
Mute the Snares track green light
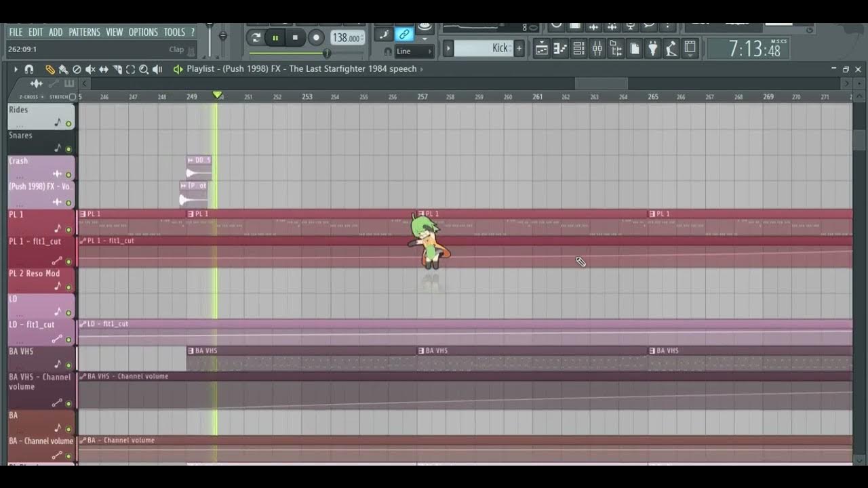[x=68, y=149]
